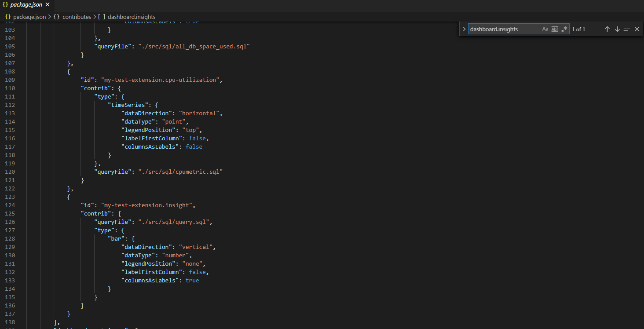Open the contributes breadcrumb
Screen dimensions: 644x329
click(77, 17)
